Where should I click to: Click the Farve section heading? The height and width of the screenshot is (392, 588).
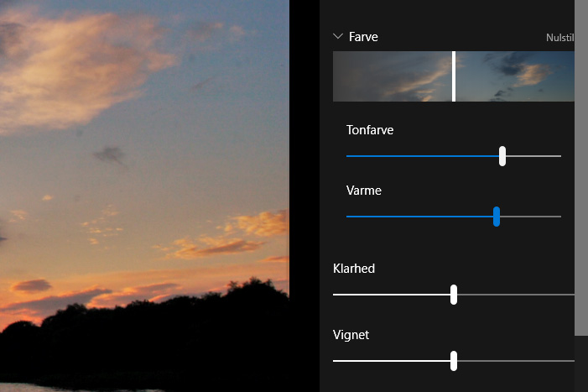tap(363, 37)
